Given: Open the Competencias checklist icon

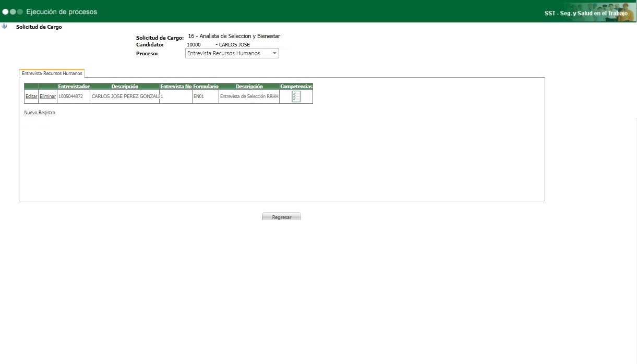Looking at the screenshot, I should 296,96.
